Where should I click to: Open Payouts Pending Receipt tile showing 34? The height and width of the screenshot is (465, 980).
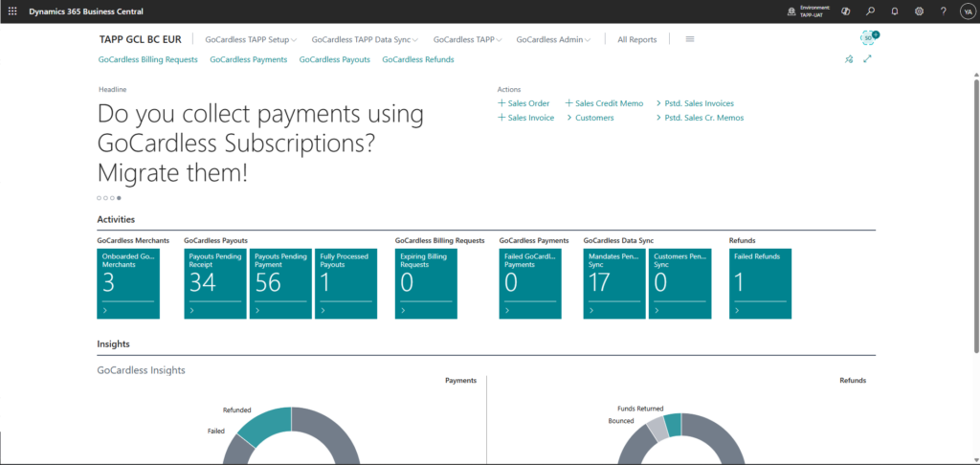(215, 284)
